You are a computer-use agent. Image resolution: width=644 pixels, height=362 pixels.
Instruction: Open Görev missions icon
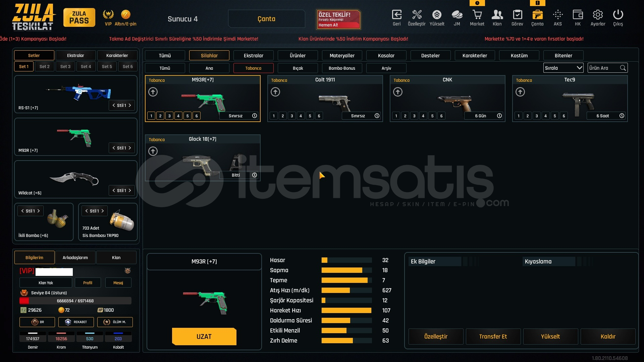[x=517, y=15]
